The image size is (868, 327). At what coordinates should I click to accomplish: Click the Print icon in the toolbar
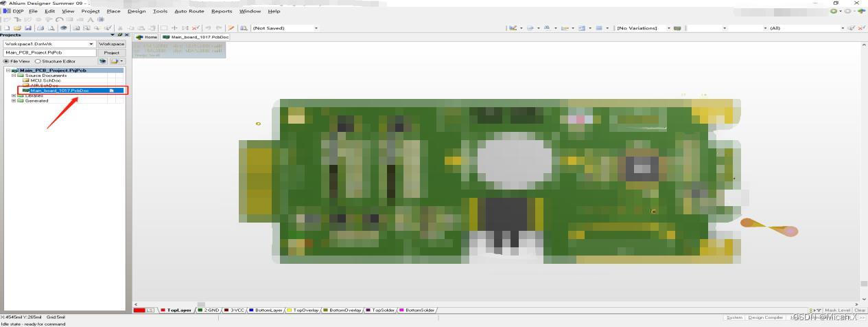[x=40, y=28]
